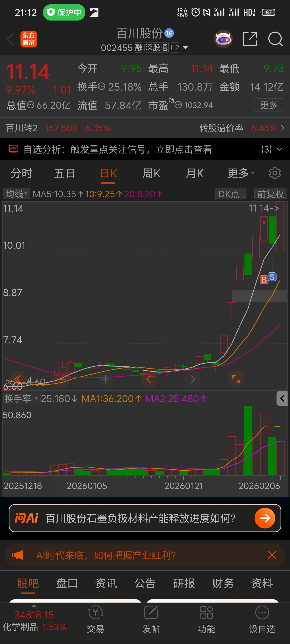Tap the back arrow at top left
290x644 pixels.
point(11,39)
